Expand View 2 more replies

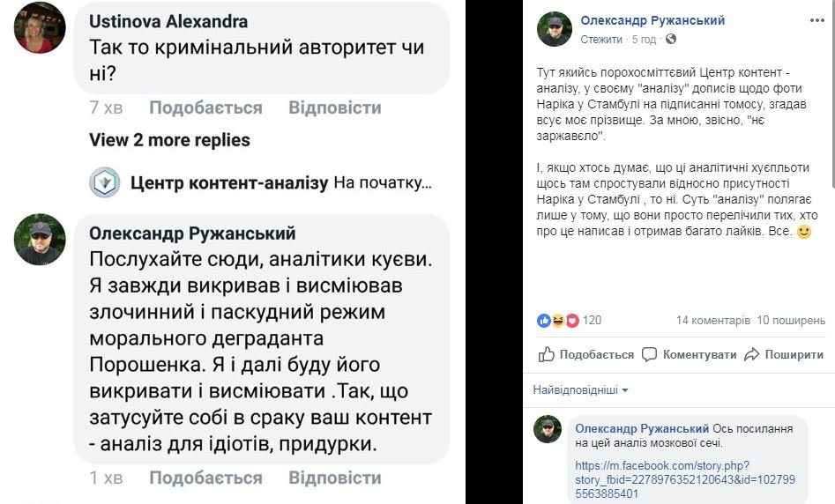tap(169, 140)
